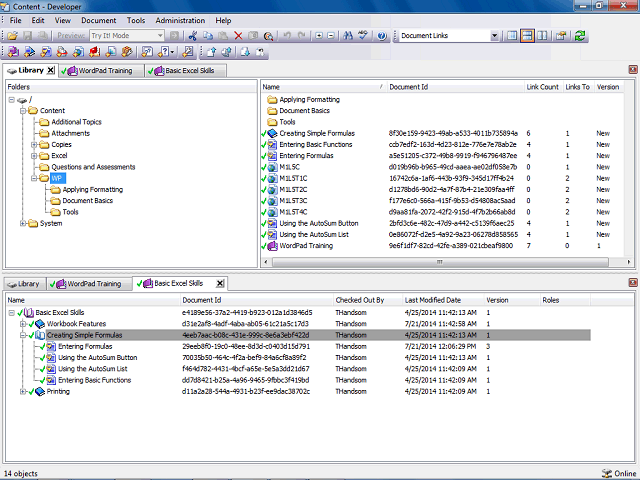
Task: Click the ABC spell check icon
Action: tap(363, 36)
